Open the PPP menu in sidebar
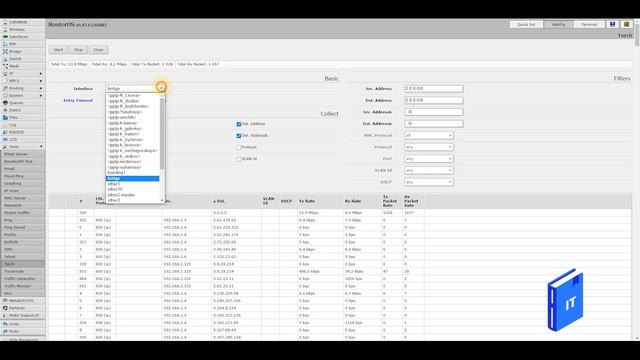 pos(13,44)
